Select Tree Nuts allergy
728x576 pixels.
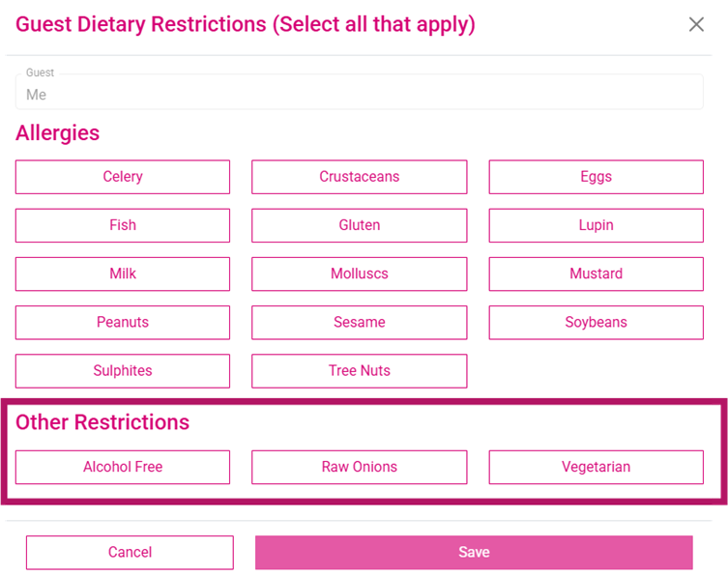tap(360, 371)
